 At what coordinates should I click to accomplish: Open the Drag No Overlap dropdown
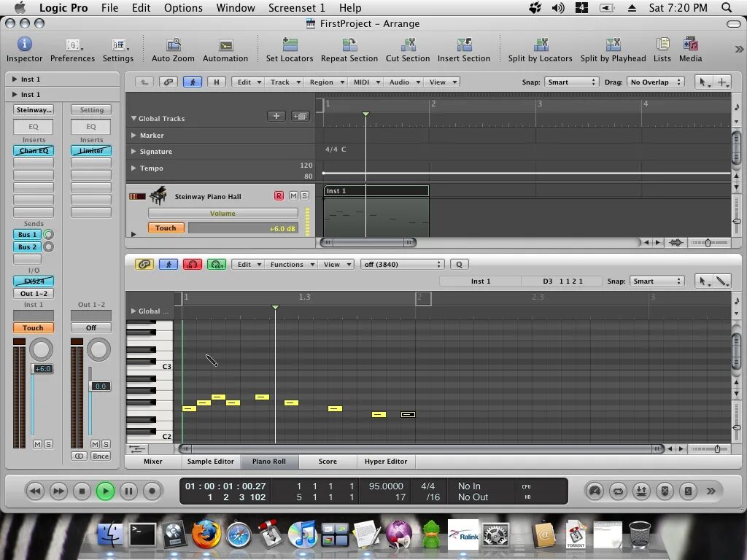(x=656, y=82)
